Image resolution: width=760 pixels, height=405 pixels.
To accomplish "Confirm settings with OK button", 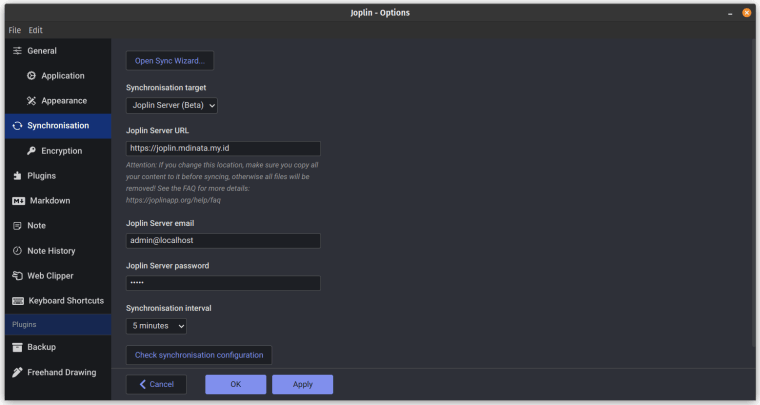I will pos(236,385).
